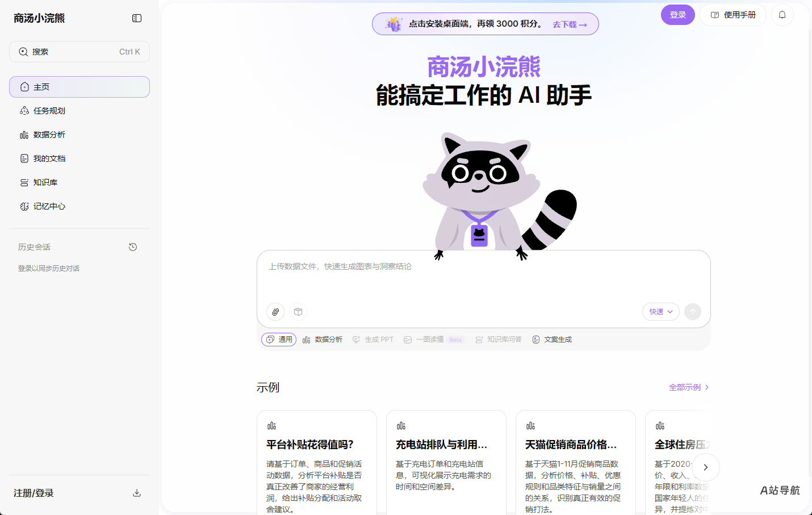Click 注册/登录 at sidebar bottom
This screenshot has width=812, height=515.
click(34, 493)
